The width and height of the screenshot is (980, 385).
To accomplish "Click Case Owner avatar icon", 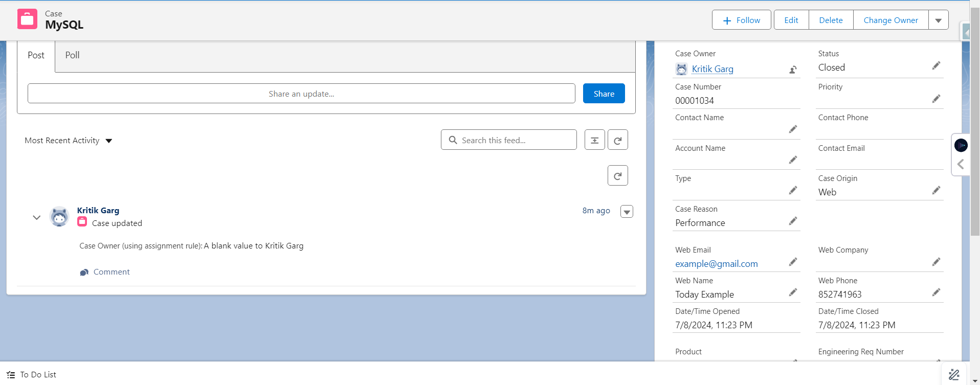I will pos(681,69).
